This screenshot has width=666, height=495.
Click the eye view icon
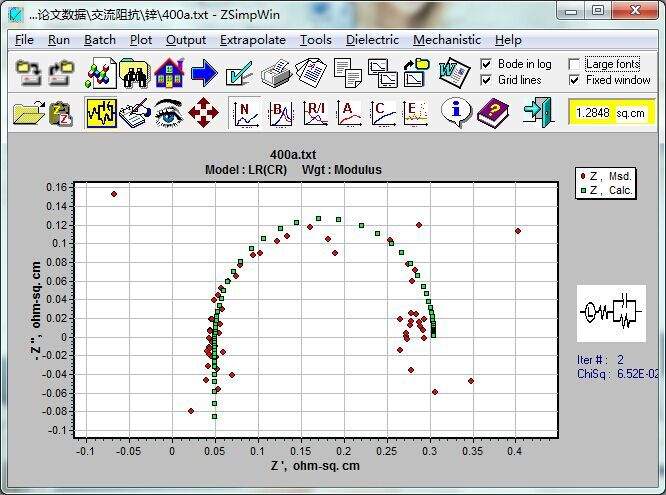coord(169,113)
